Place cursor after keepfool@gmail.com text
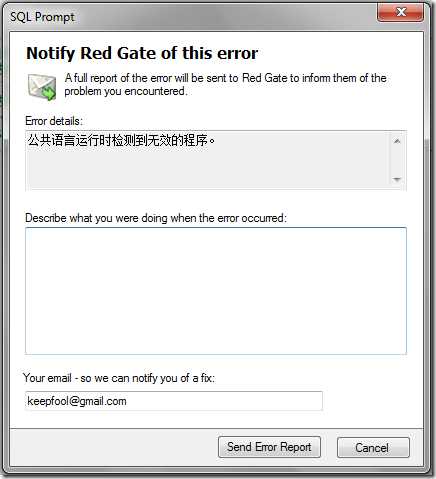The image size is (436, 479). (x=127, y=401)
